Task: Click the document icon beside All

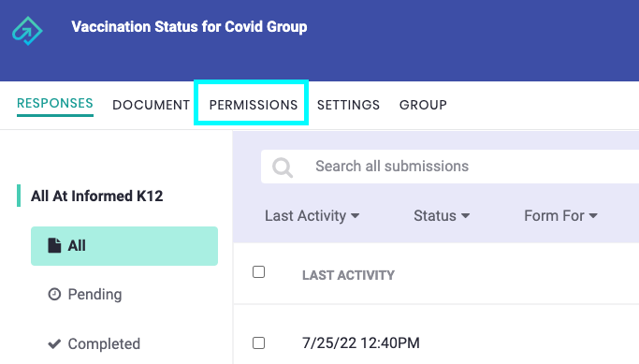Action: pos(54,246)
